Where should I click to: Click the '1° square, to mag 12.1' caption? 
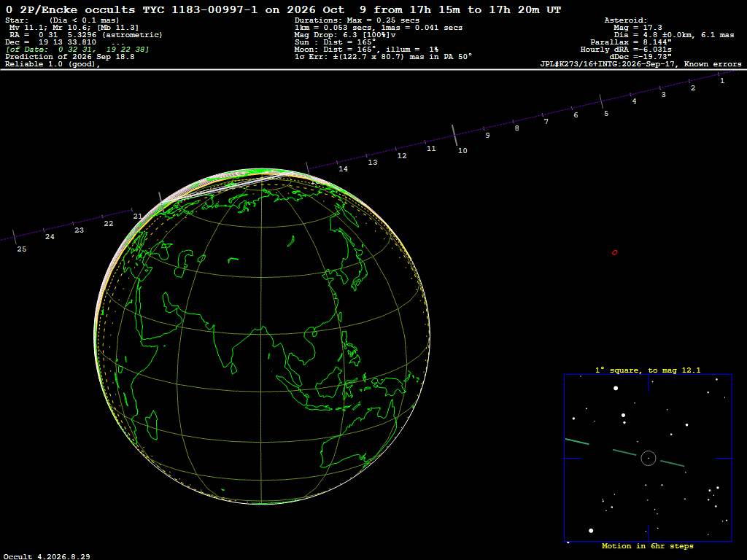(x=648, y=370)
